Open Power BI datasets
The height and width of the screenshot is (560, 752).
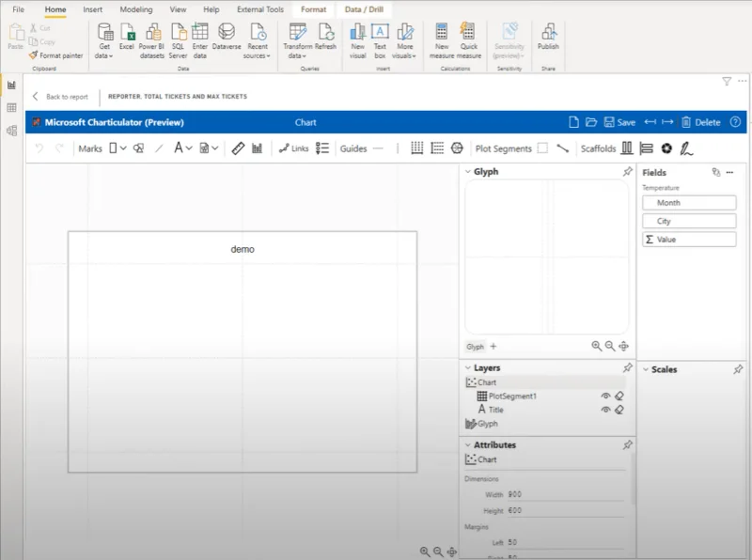(x=152, y=41)
